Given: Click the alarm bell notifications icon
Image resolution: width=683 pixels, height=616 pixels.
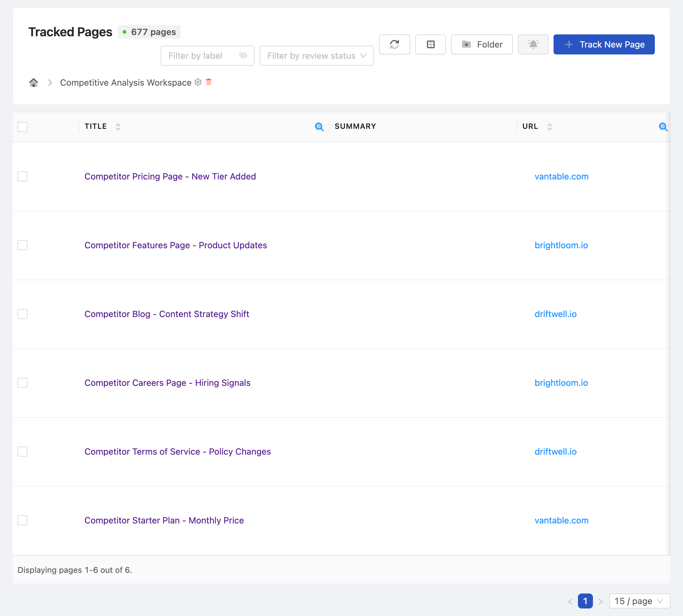Looking at the screenshot, I should pyautogui.click(x=533, y=44).
